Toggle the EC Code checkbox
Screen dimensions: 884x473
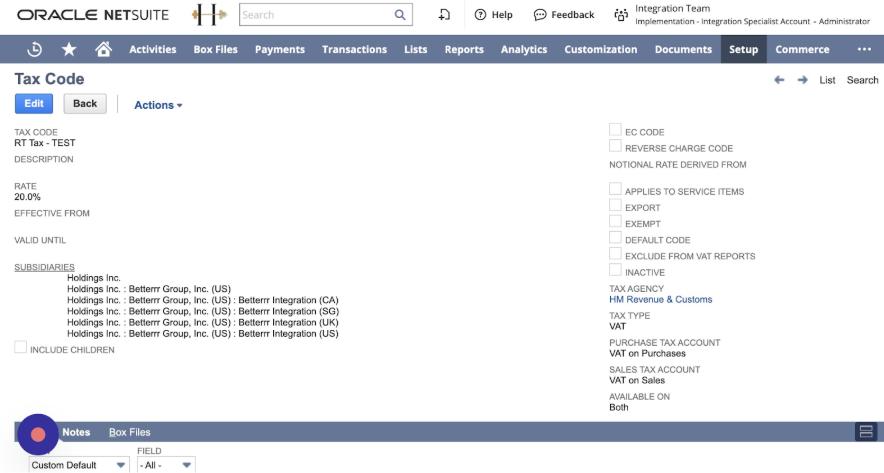coord(616,131)
